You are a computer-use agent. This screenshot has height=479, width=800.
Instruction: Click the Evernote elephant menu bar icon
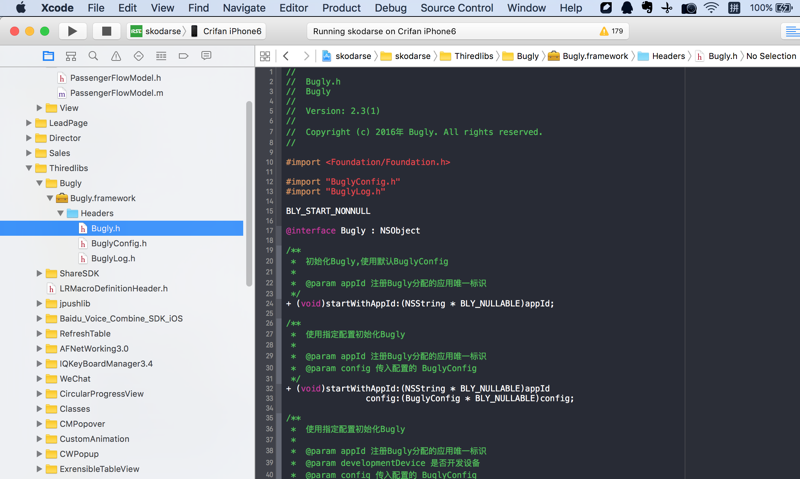click(647, 8)
